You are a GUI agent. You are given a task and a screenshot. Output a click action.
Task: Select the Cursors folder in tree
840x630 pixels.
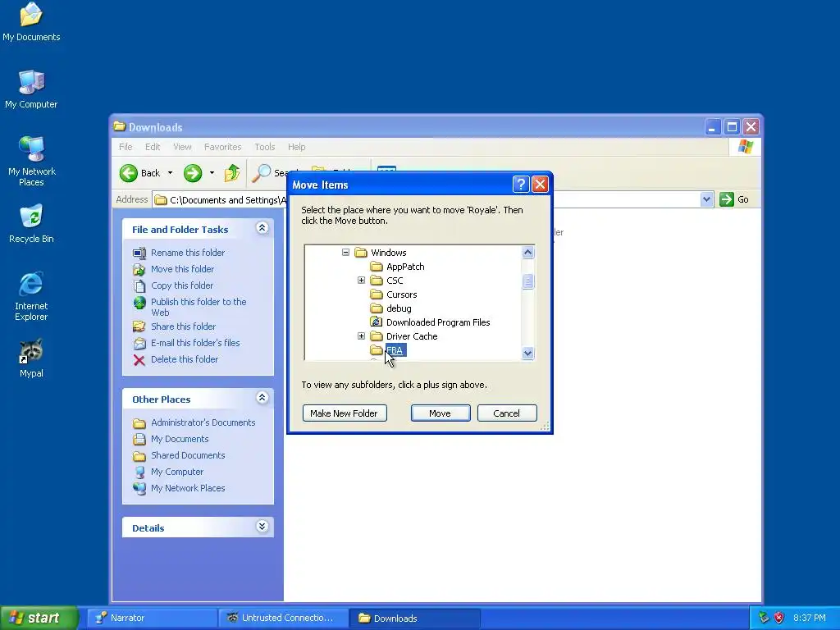[x=393, y=294]
